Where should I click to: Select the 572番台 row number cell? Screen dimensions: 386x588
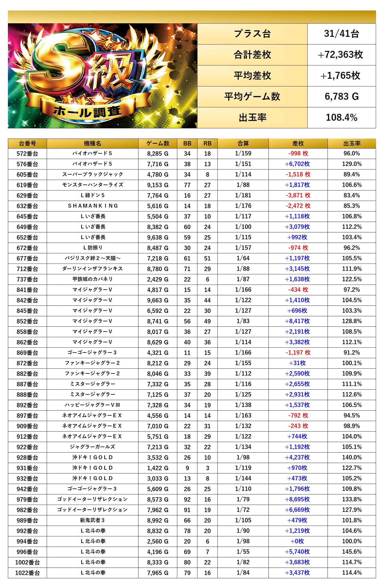(27, 154)
